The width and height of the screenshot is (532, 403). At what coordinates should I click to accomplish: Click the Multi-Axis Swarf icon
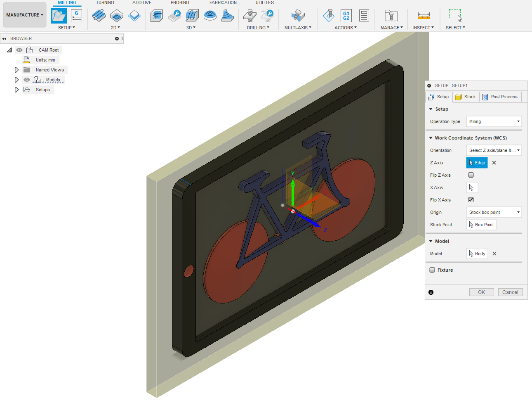click(x=298, y=16)
